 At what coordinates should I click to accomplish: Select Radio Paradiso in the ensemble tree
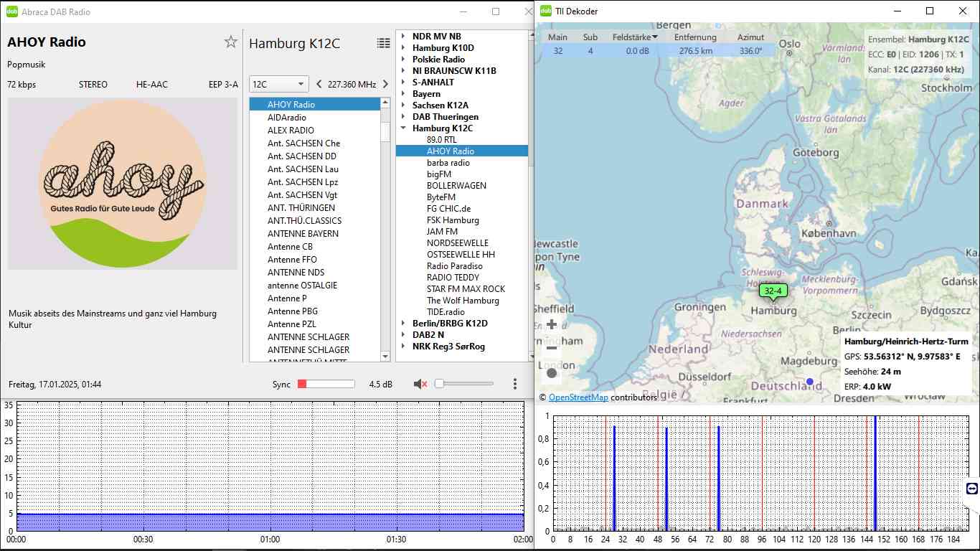pyautogui.click(x=454, y=266)
